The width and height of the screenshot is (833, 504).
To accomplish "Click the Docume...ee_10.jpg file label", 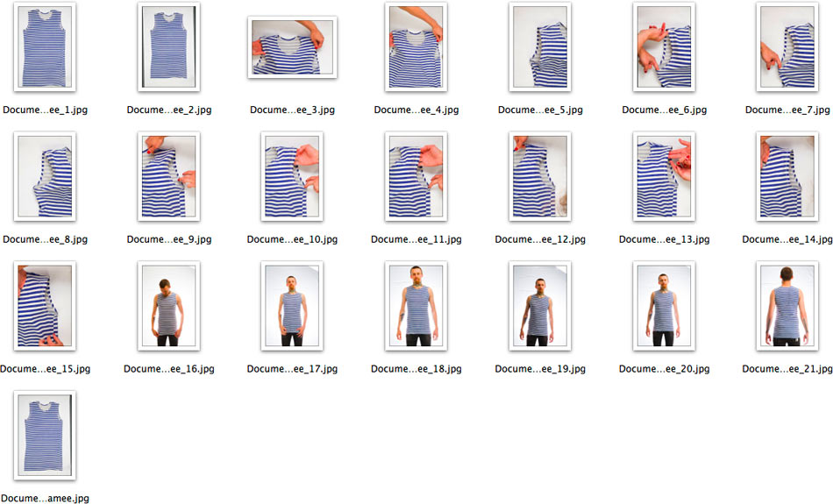I will 292,239.
